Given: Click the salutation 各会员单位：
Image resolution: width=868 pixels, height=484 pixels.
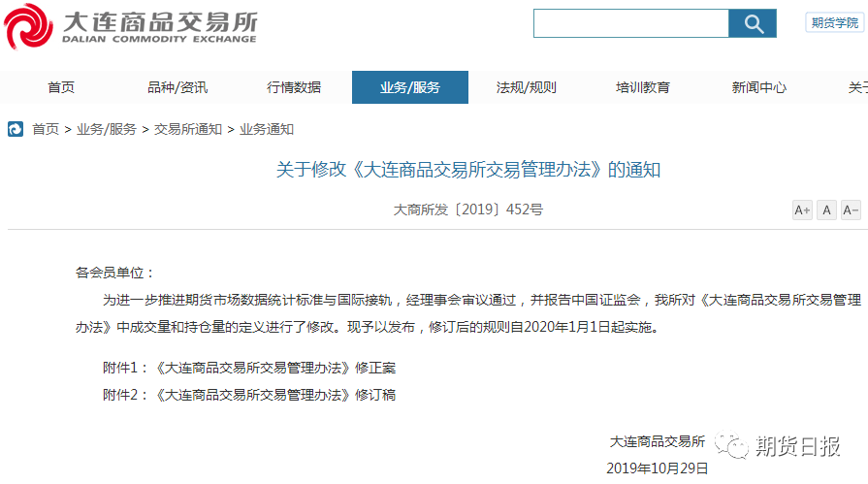Looking at the screenshot, I should [114, 273].
